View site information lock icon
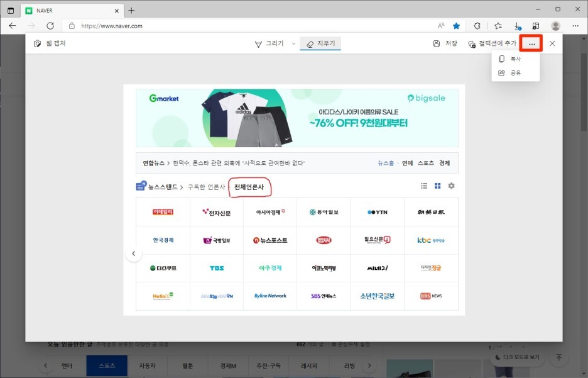Viewport: 588px width, 378px height. [72, 26]
